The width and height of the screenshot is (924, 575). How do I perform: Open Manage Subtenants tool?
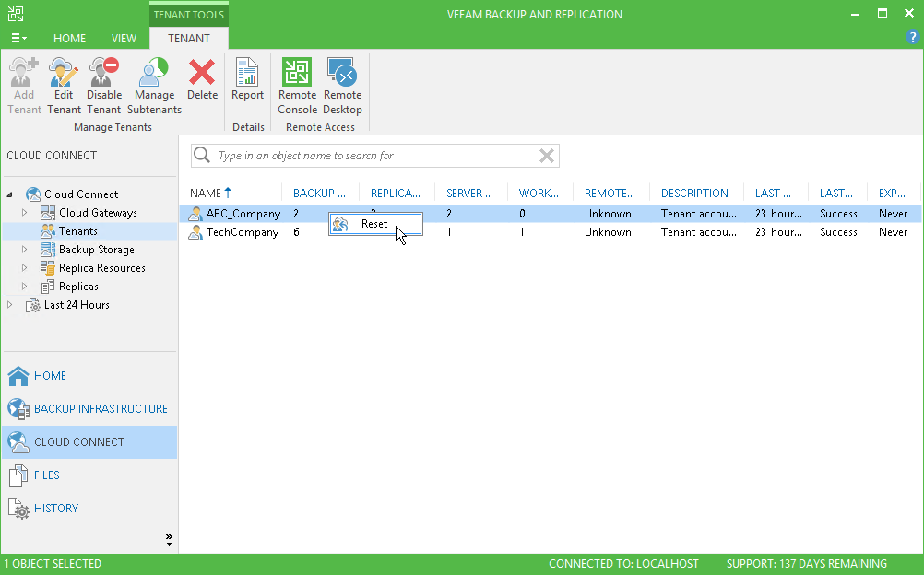coord(154,86)
